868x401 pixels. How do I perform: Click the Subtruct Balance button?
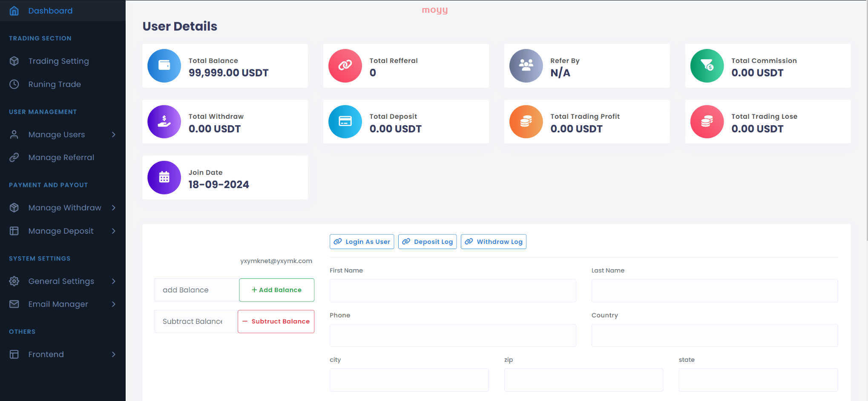click(276, 321)
